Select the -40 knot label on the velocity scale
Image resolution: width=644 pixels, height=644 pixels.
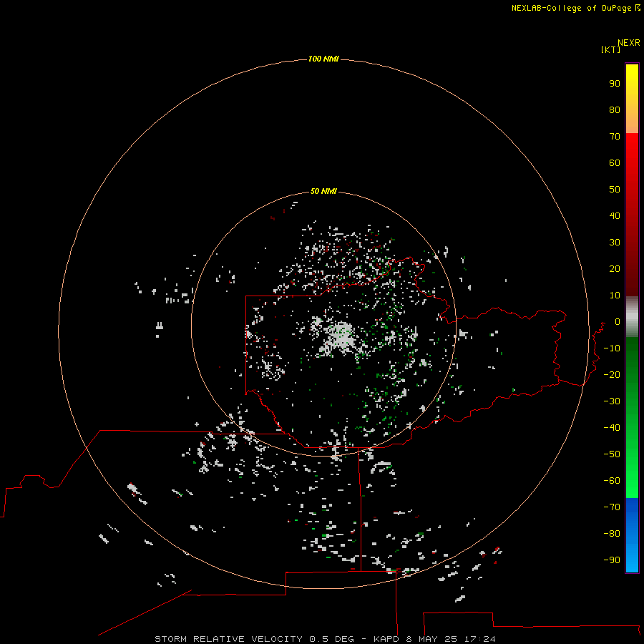coord(612,428)
